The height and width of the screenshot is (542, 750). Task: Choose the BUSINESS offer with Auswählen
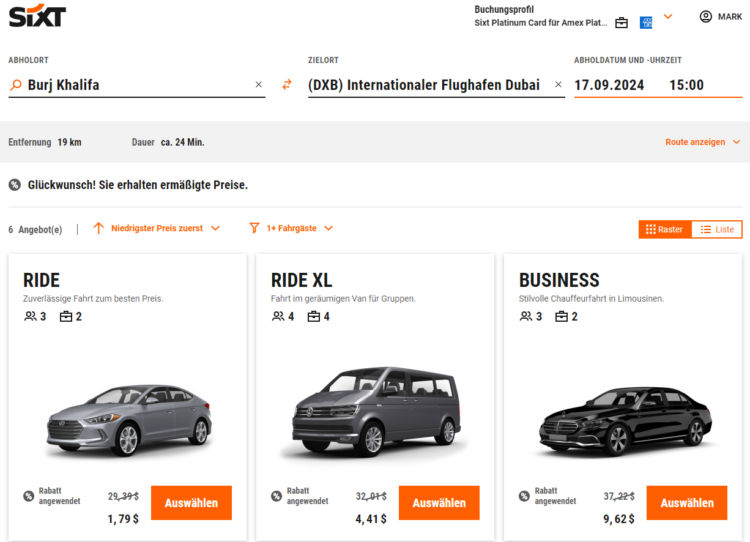coord(687,503)
